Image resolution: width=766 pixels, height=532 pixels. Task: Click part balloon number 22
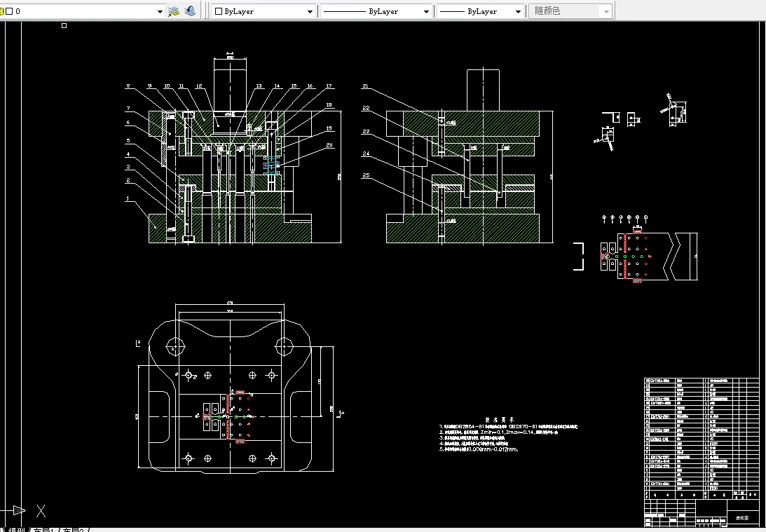pos(366,108)
